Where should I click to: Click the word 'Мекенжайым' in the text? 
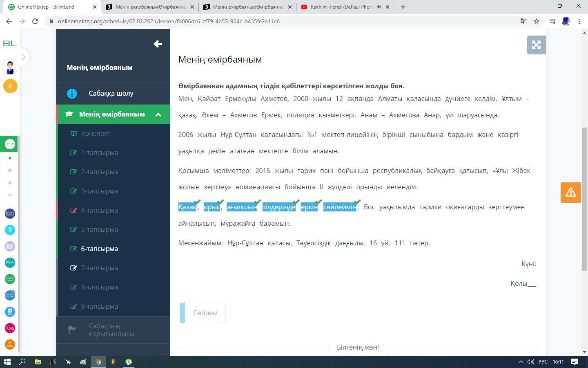[x=201, y=243]
